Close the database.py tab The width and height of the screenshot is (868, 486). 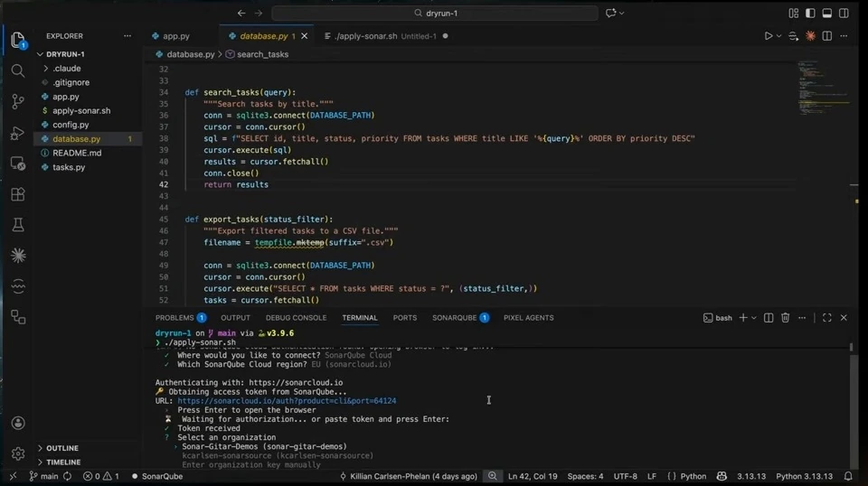[x=304, y=36]
